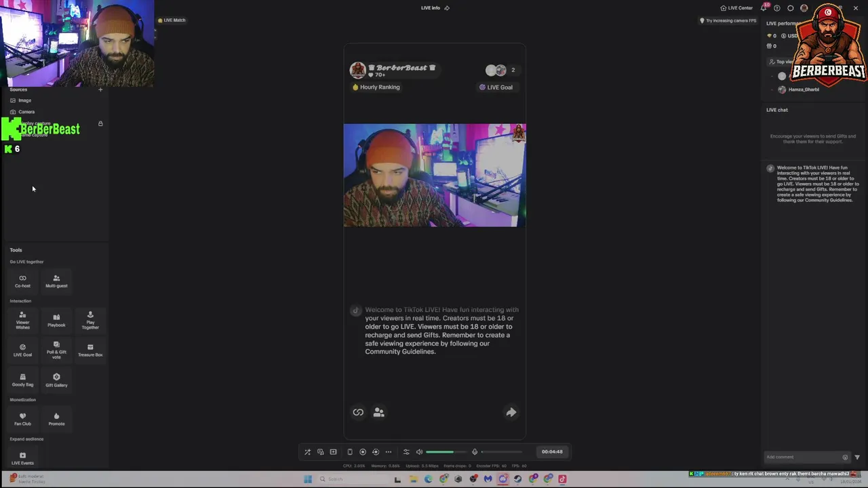This screenshot has width=868, height=488.
Task: Open Viewer Wishes in Interaction tools
Action: [22, 321]
